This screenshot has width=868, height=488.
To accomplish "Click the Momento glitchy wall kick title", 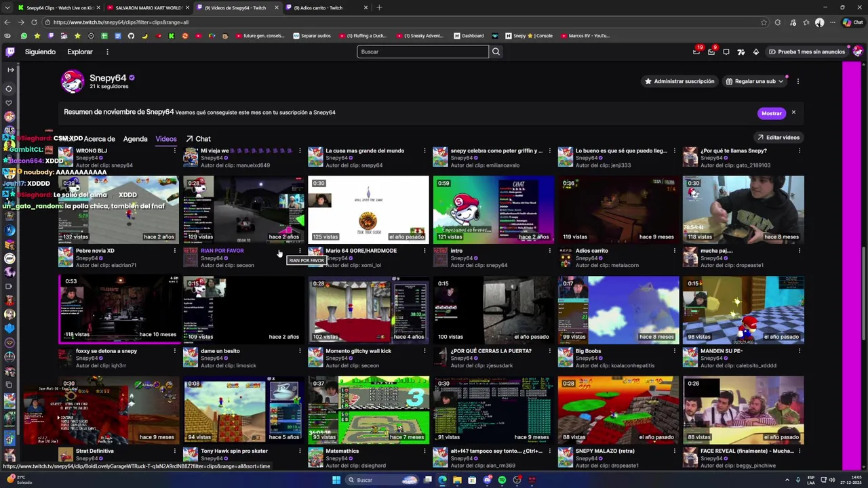I will click(358, 351).
